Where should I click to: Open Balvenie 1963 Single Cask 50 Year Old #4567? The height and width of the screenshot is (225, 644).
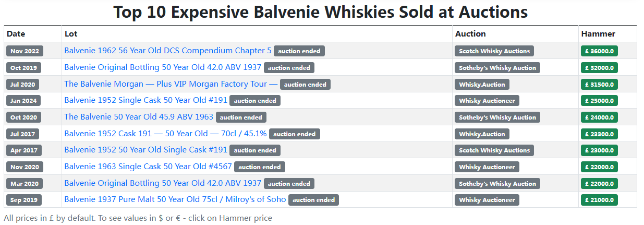coord(148,167)
